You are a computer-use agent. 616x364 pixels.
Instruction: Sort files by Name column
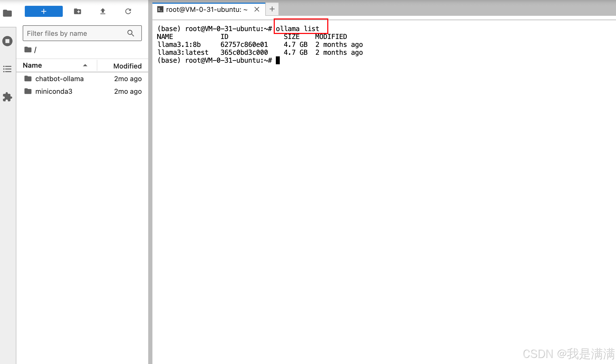[x=32, y=65]
